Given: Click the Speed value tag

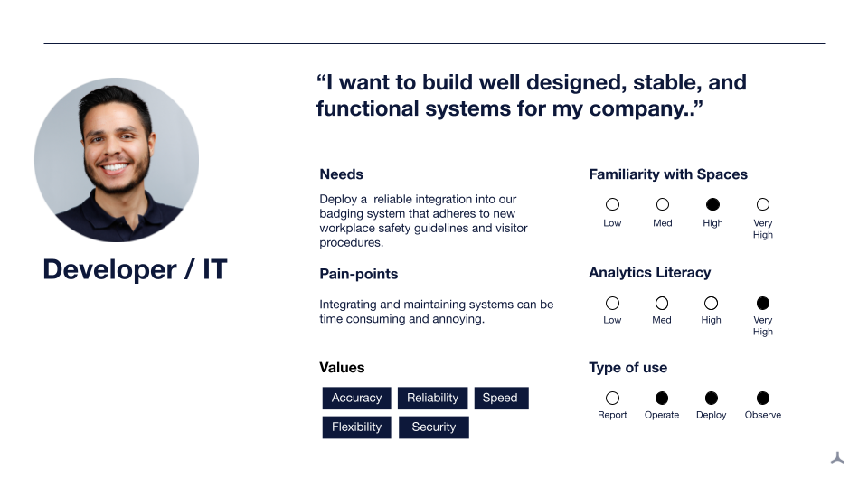Looking at the screenshot, I should tap(500, 399).
